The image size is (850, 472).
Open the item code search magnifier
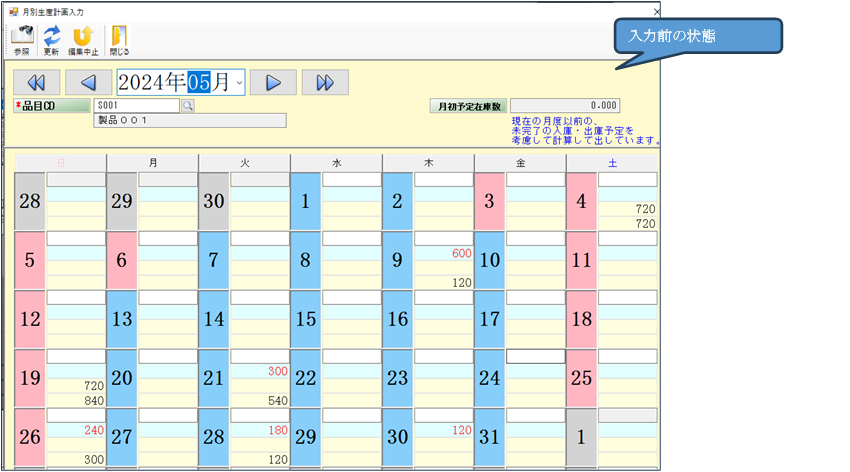pos(187,105)
